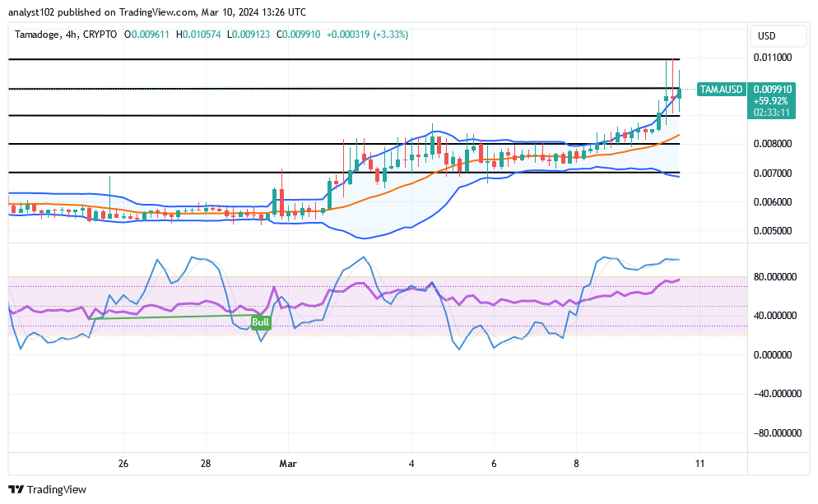Screen dimensions: 818x504
Task: Click the 28 date axis label
Action: pyautogui.click(x=206, y=464)
